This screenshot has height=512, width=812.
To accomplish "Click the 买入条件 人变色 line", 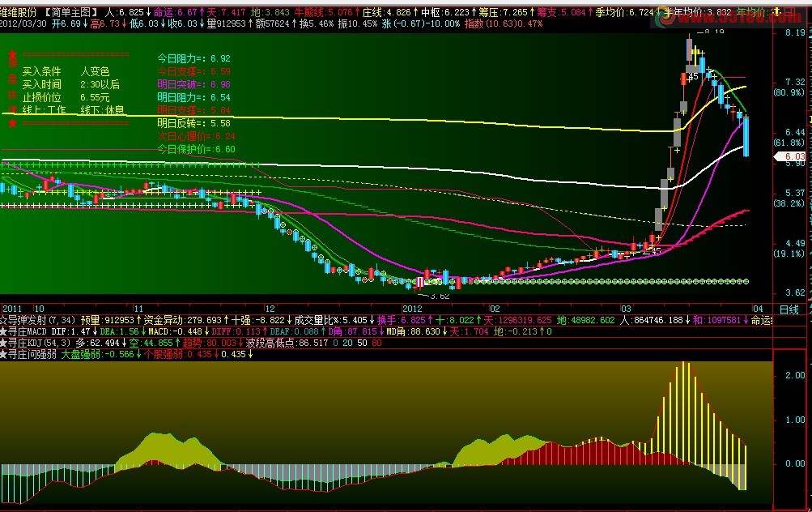I will tap(66, 71).
